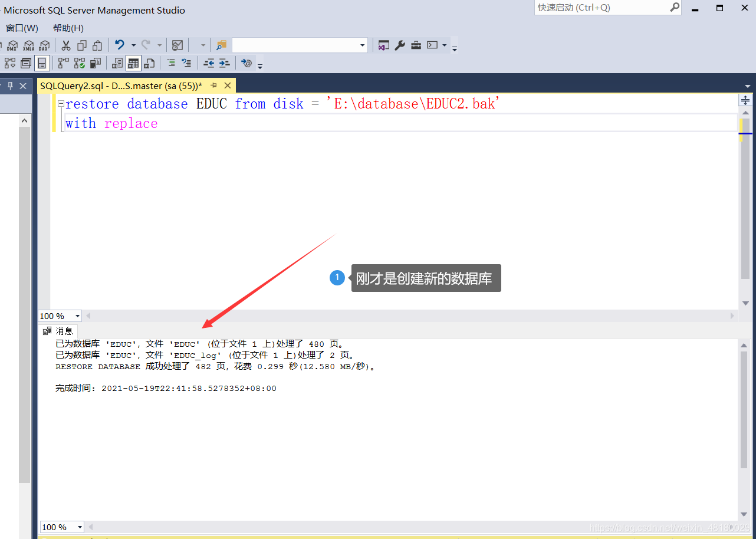Image resolution: width=756 pixels, height=539 pixels.
Task: Toggle Include Actual Execution Plan
Action: click(x=64, y=63)
